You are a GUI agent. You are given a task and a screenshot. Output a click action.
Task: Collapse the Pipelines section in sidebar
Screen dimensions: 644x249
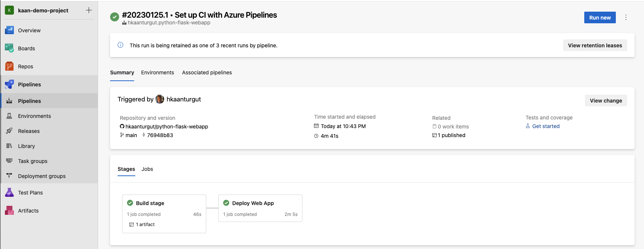point(29,85)
